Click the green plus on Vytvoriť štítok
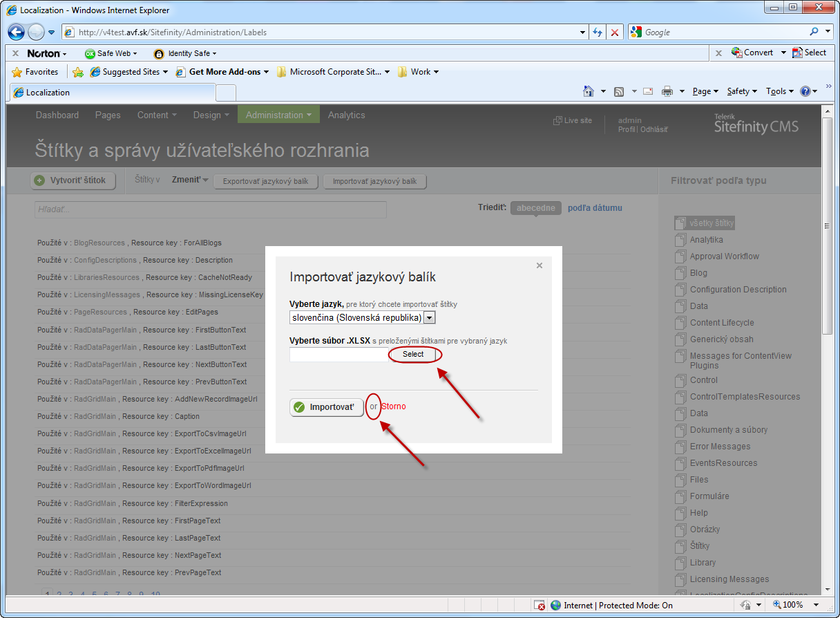 click(x=40, y=180)
